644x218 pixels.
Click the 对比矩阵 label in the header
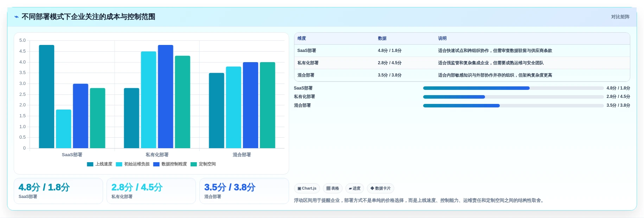pyautogui.click(x=620, y=17)
